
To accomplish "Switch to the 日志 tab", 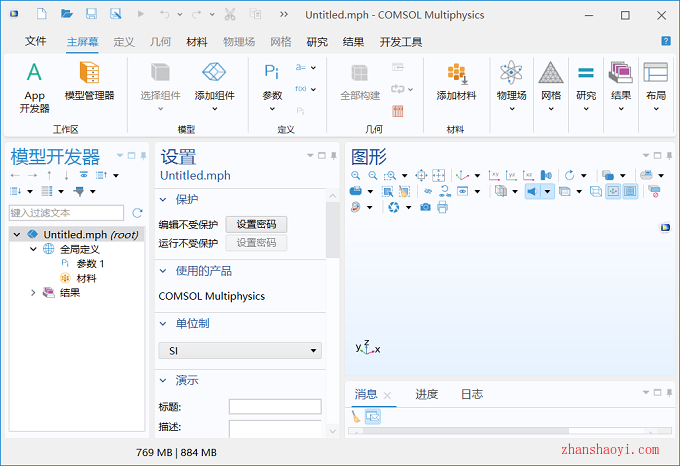I will click(x=472, y=394).
